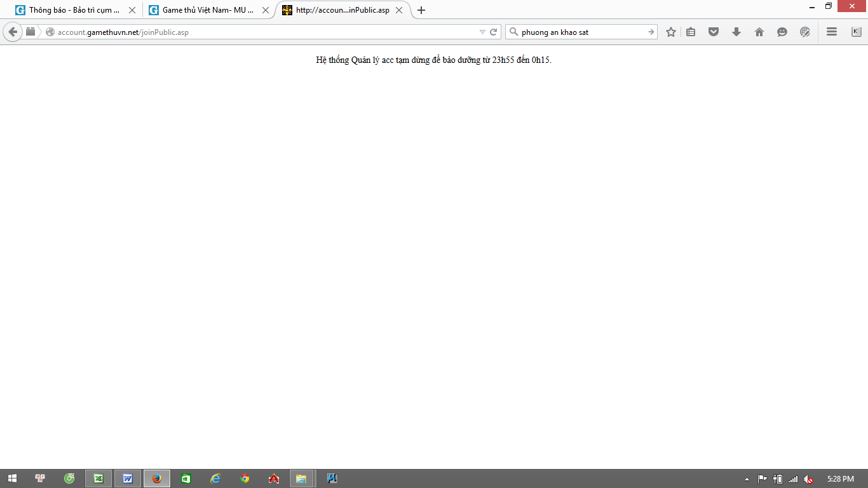
Task: Bookmark this page with the star icon
Action: [x=671, y=32]
